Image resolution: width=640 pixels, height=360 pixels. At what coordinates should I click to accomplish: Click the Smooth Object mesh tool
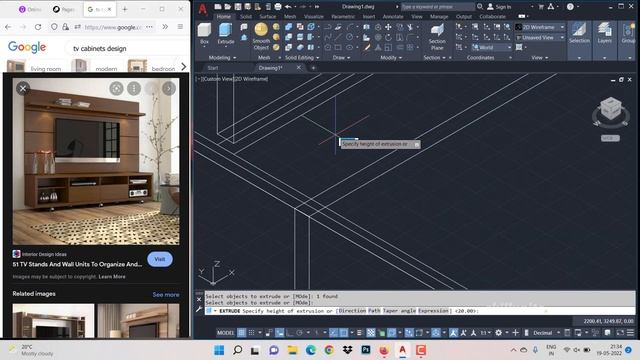[261, 36]
